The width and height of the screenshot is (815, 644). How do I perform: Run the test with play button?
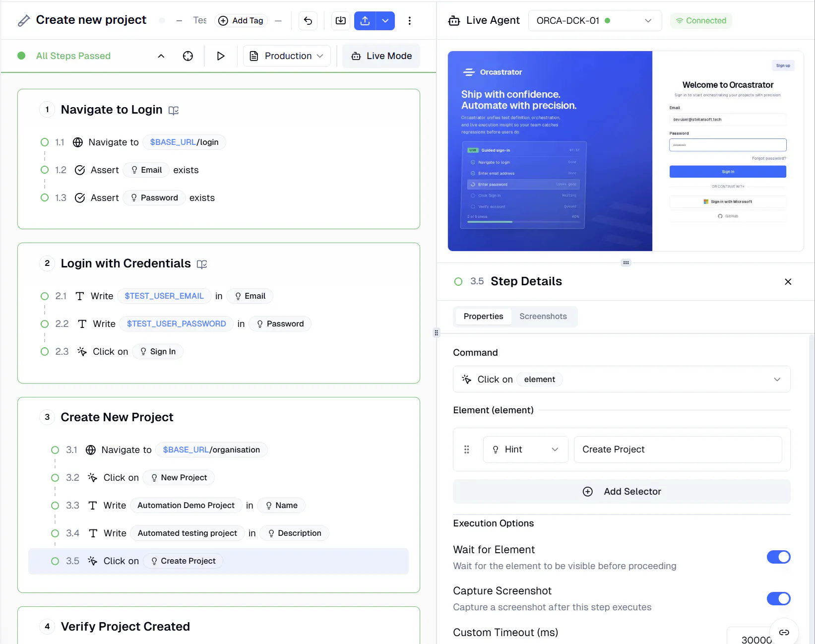click(x=221, y=56)
